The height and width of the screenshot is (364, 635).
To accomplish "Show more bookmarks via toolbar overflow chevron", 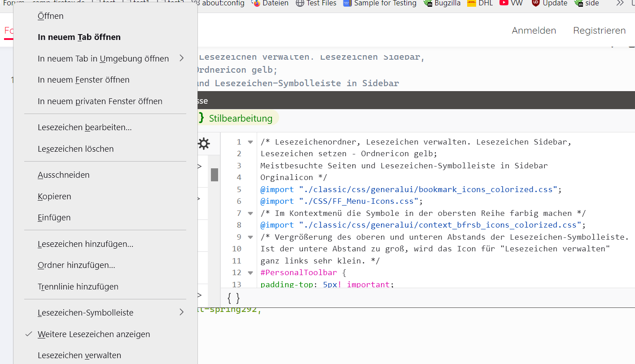I will coord(620,3).
